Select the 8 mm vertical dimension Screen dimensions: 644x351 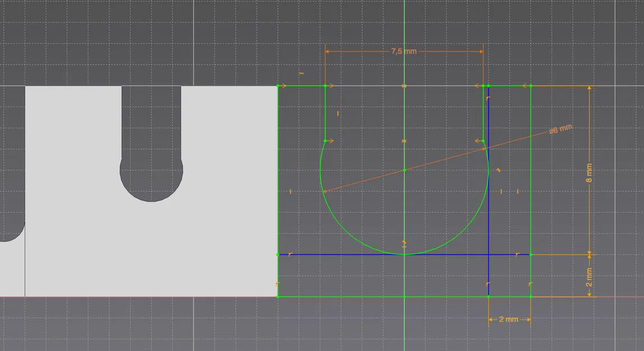589,173
